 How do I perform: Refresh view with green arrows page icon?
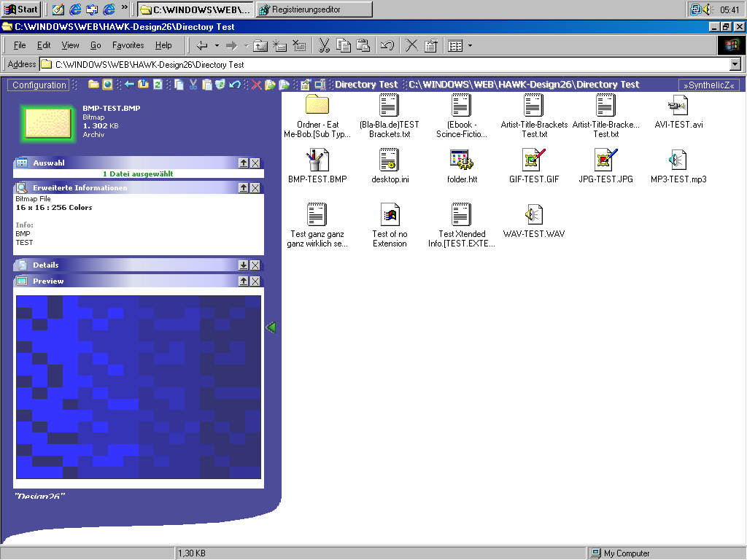click(x=158, y=85)
